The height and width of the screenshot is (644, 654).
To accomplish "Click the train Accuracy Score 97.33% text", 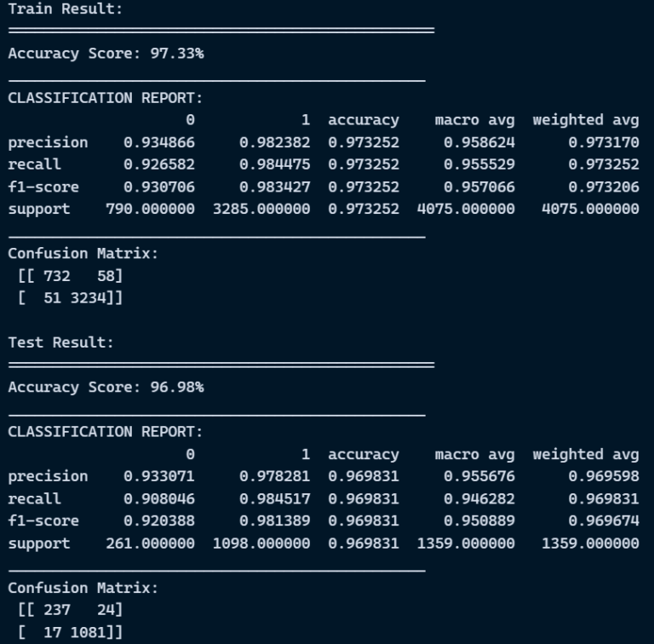I will click(106, 54).
